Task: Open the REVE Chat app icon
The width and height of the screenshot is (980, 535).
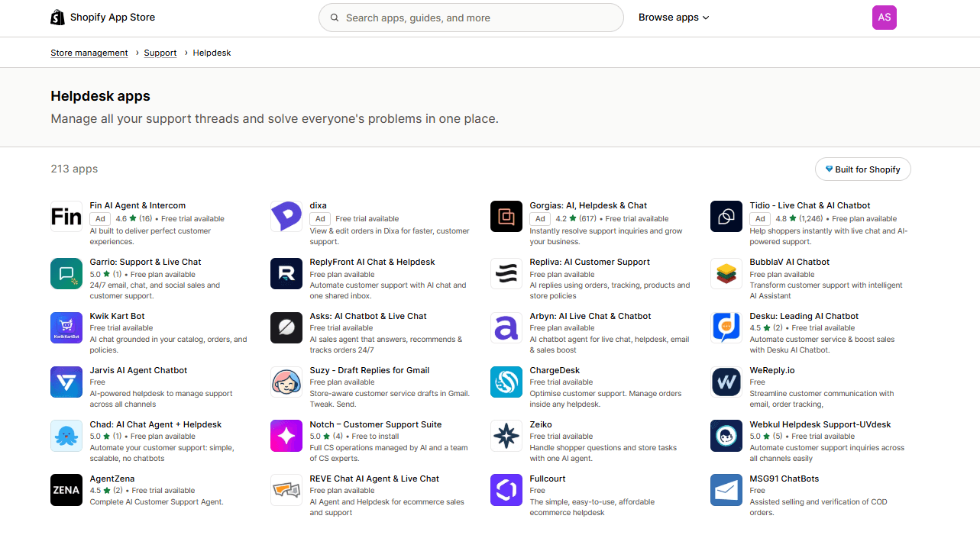Action: [x=286, y=490]
